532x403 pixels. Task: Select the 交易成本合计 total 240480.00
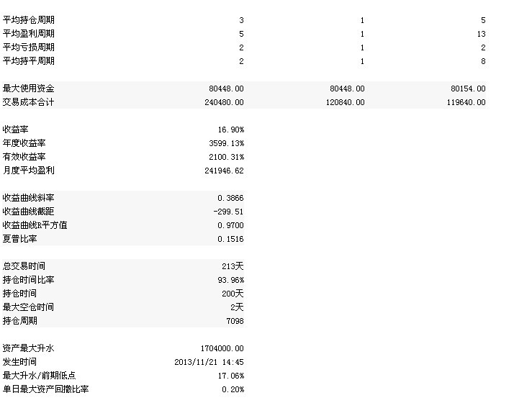click(x=224, y=102)
